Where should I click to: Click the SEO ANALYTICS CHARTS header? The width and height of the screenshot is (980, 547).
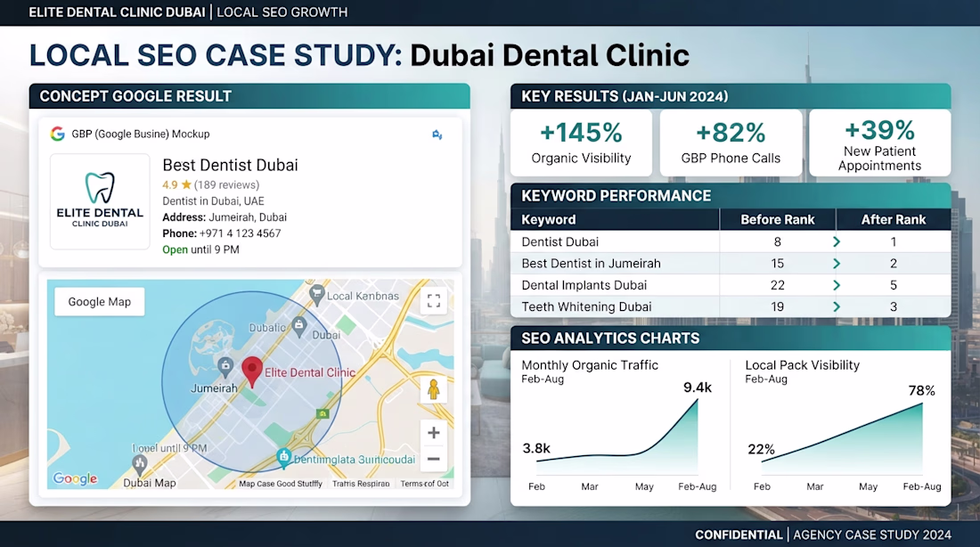coord(731,339)
